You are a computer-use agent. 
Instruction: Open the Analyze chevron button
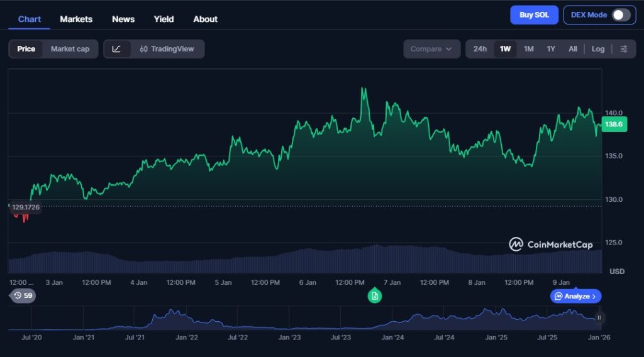(x=576, y=296)
